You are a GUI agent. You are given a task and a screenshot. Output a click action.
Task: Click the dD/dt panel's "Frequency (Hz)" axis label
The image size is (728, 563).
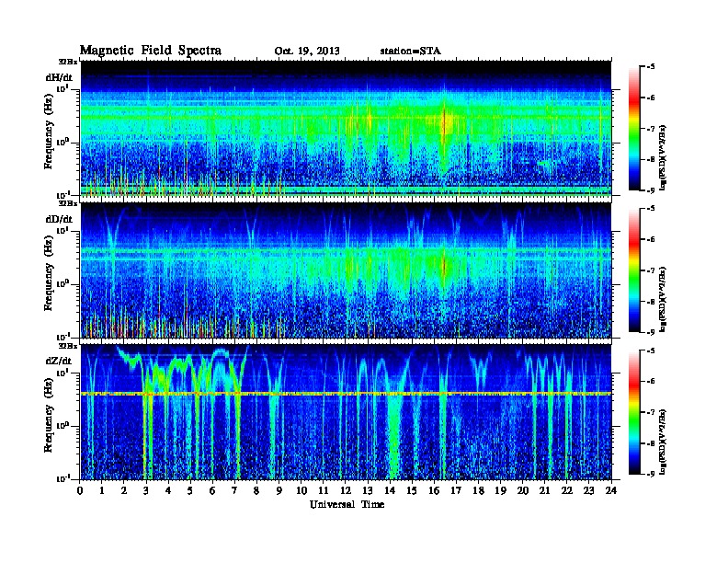click(49, 274)
